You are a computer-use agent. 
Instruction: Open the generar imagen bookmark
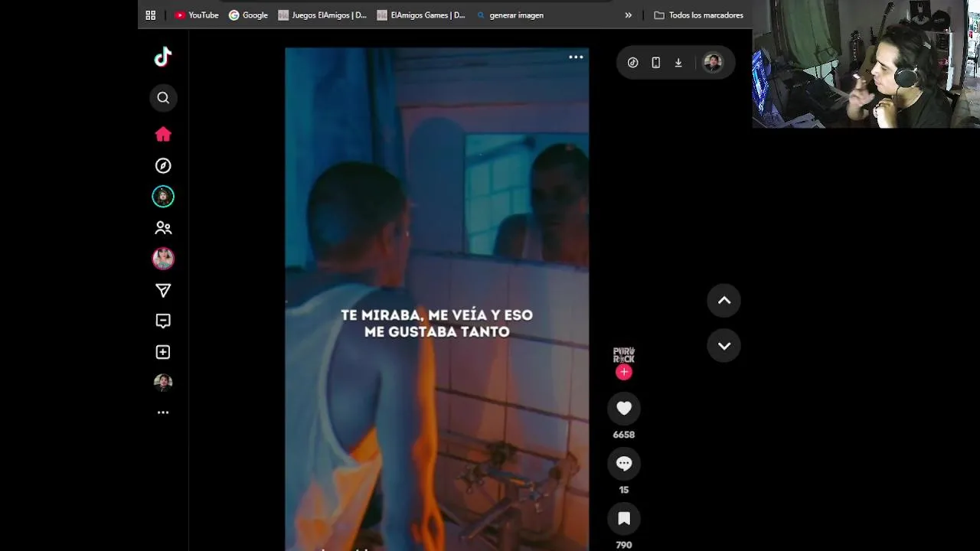point(510,15)
